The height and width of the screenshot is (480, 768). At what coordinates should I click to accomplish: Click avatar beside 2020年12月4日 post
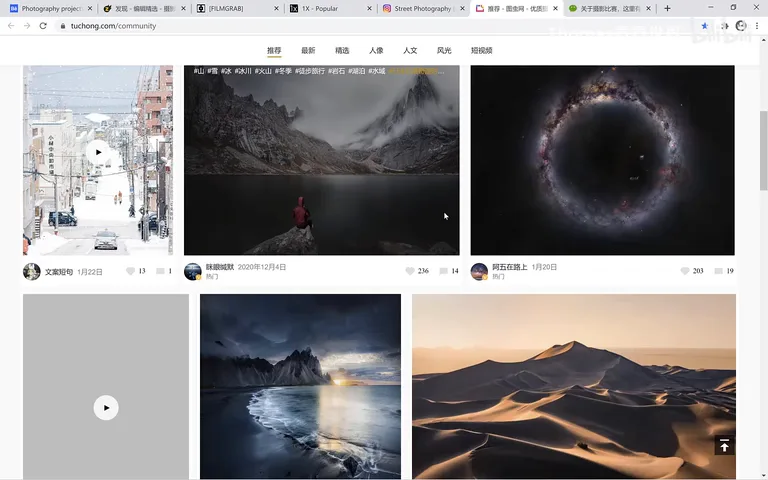(192, 271)
